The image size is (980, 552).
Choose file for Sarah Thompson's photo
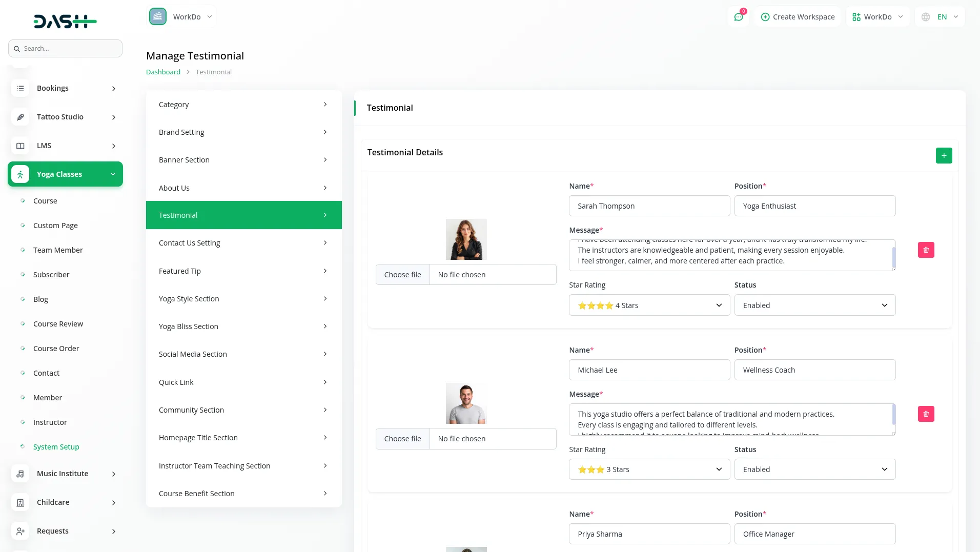point(402,275)
